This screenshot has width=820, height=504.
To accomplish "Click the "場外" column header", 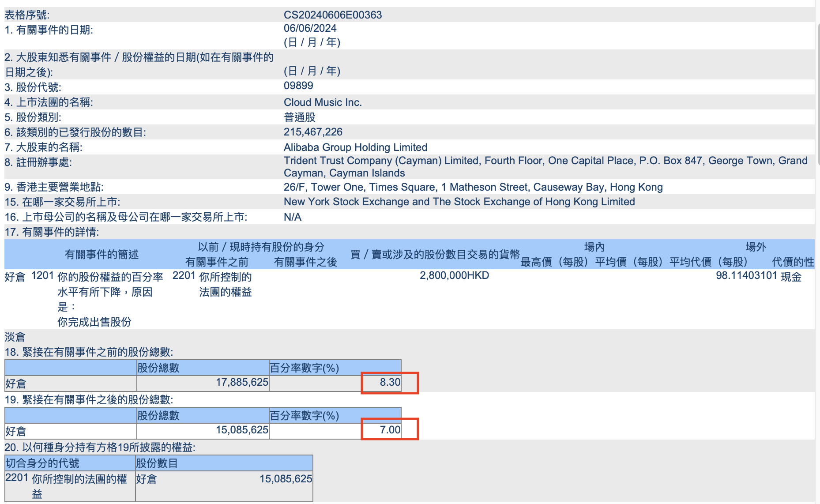I will coord(756,247).
